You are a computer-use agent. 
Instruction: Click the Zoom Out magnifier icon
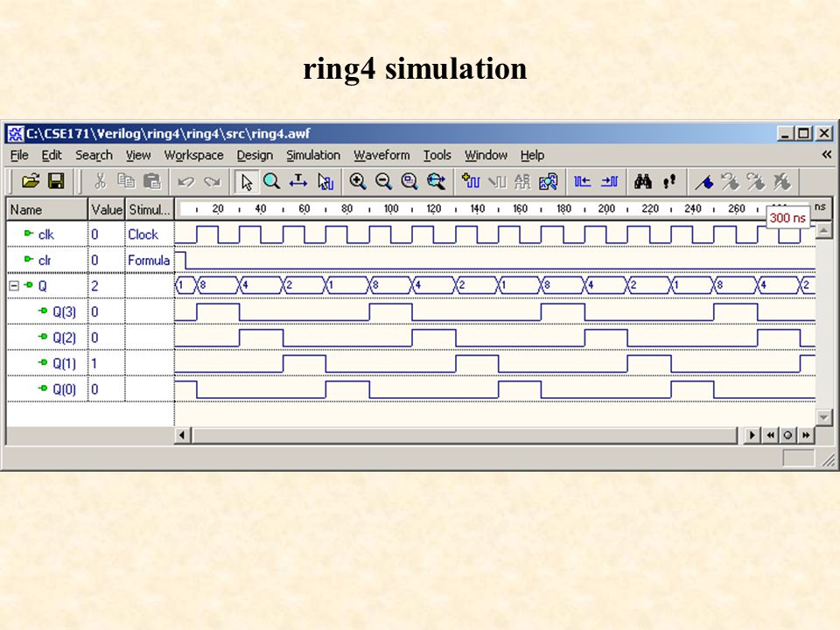383,182
